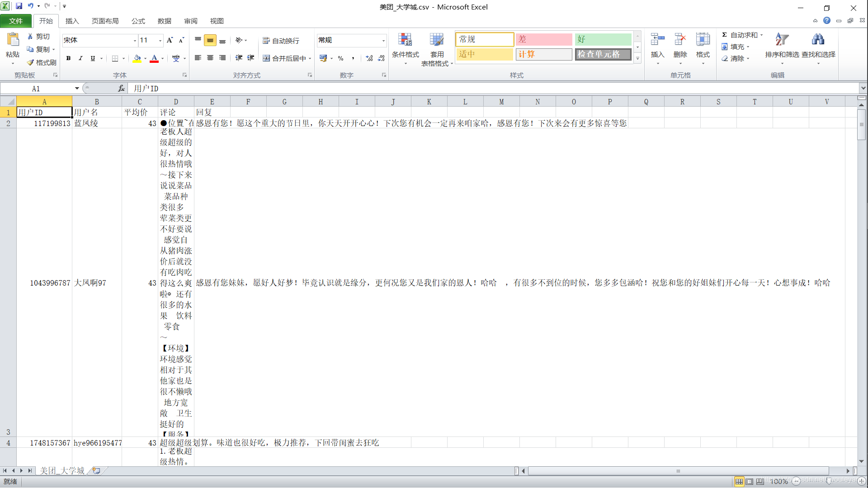This screenshot has width=868, height=488.
Task: Toggle top vertical alignment
Action: (198, 40)
